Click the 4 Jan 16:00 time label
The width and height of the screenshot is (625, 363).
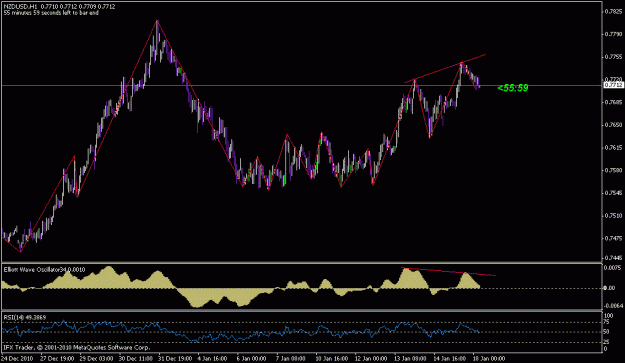point(212,358)
